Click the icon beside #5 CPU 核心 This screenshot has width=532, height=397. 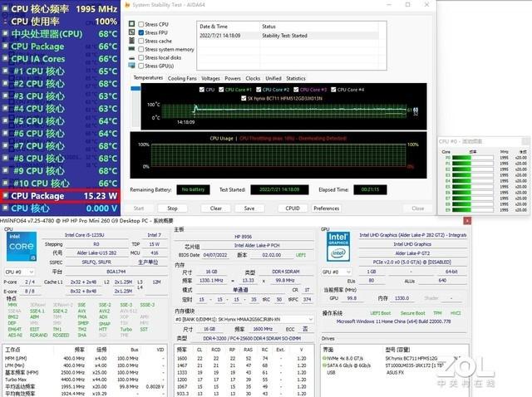pos(5,120)
